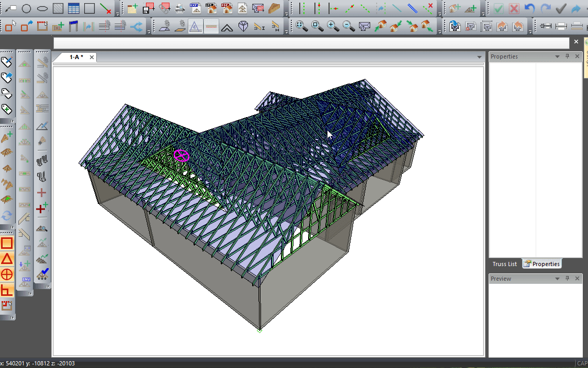Activate the highlighted dimension triangle tool
Image resolution: width=588 pixels, height=368 pixels.
click(x=196, y=25)
